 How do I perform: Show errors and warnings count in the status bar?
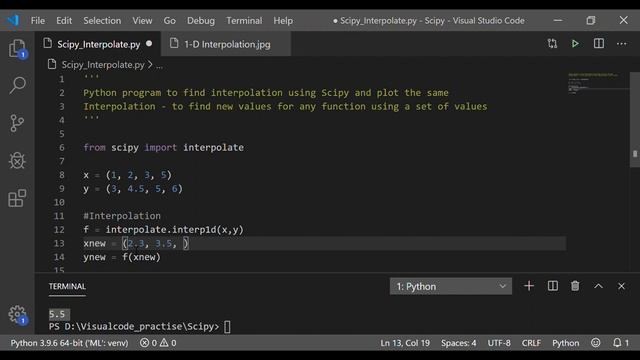tap(158, 343)
